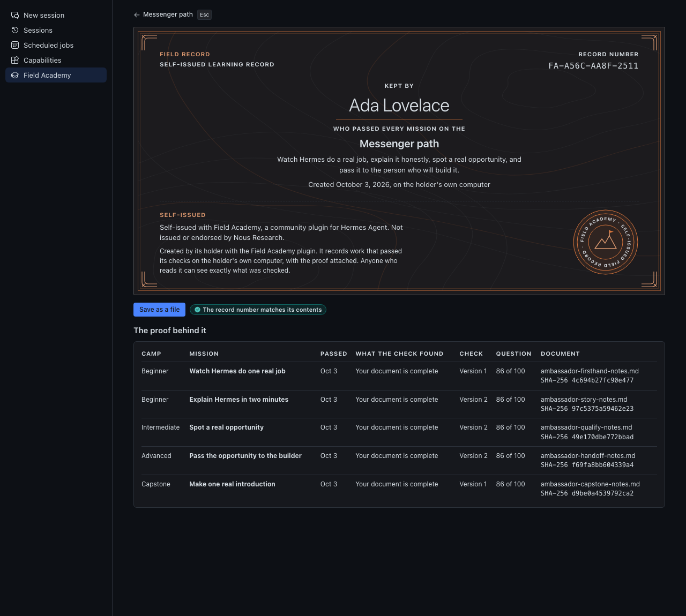This screenshot has width=686, height=616.
Task: Click the back arrow beside Messenger path
Action: [137, 15]
